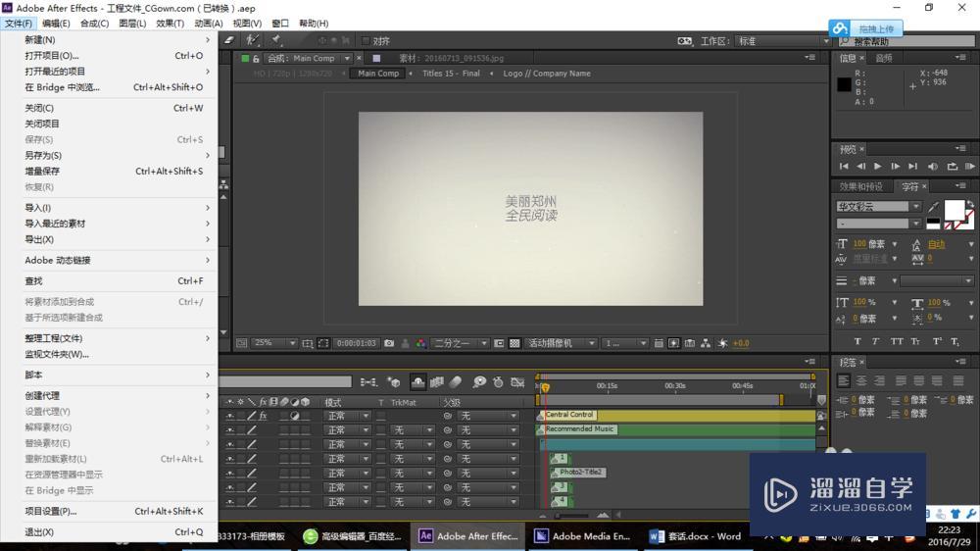The height and width of the screenshot is (551, 980).
Task: Open blending mode dropdown on Central Control row
Action: [348, 416]
